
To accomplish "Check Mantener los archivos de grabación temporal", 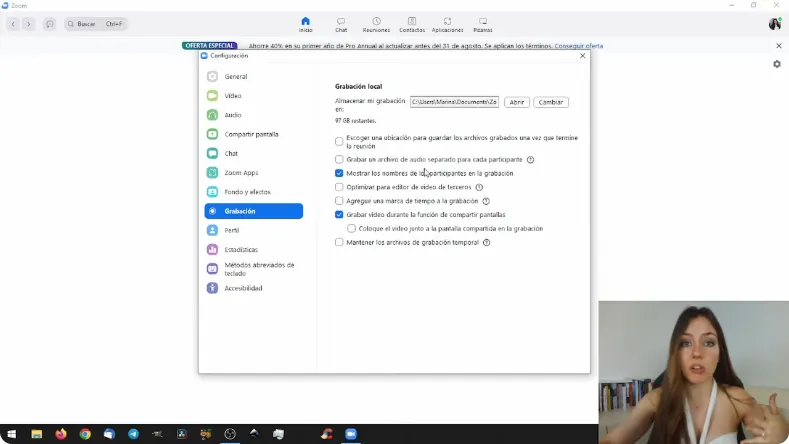I will point(339,242).
